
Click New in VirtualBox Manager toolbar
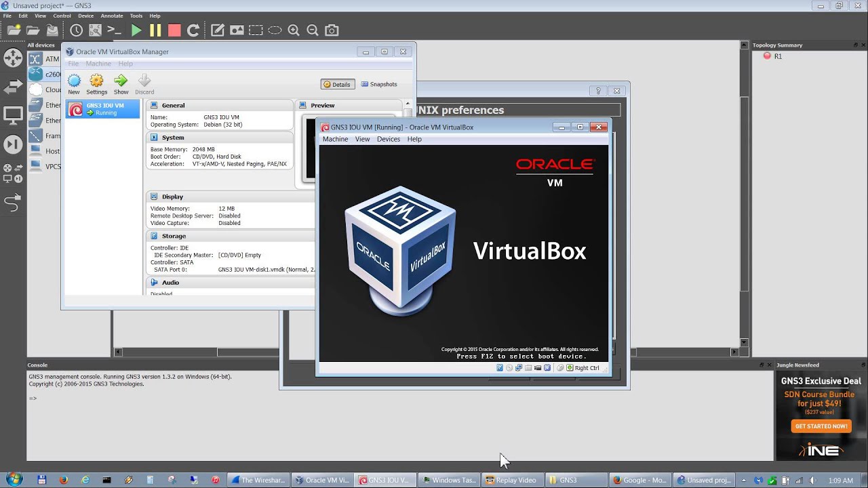tap(74, 85)
